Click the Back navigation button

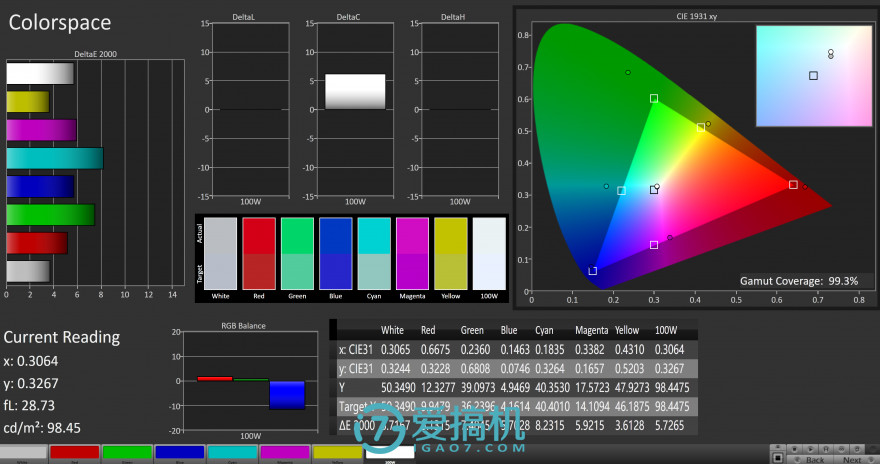pos(815,459)
